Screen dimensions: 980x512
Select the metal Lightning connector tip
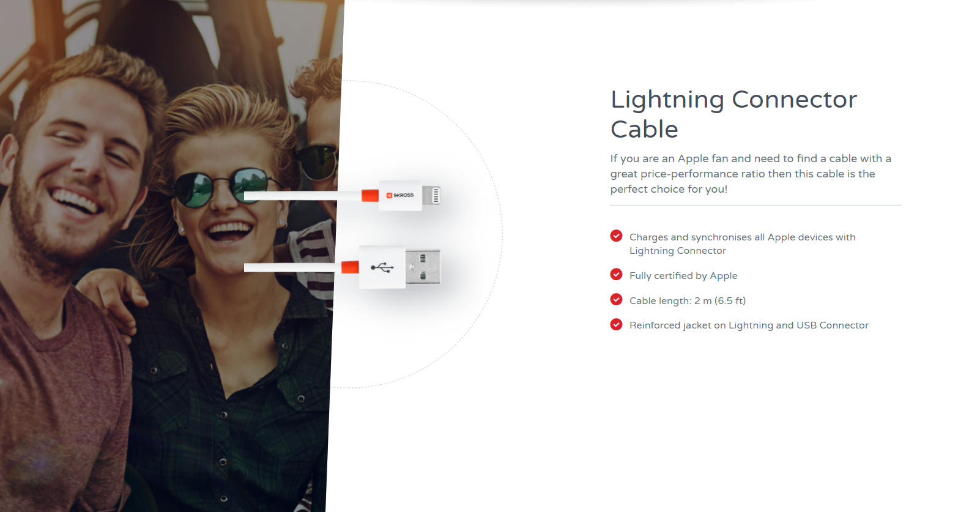tap(431, 196)
